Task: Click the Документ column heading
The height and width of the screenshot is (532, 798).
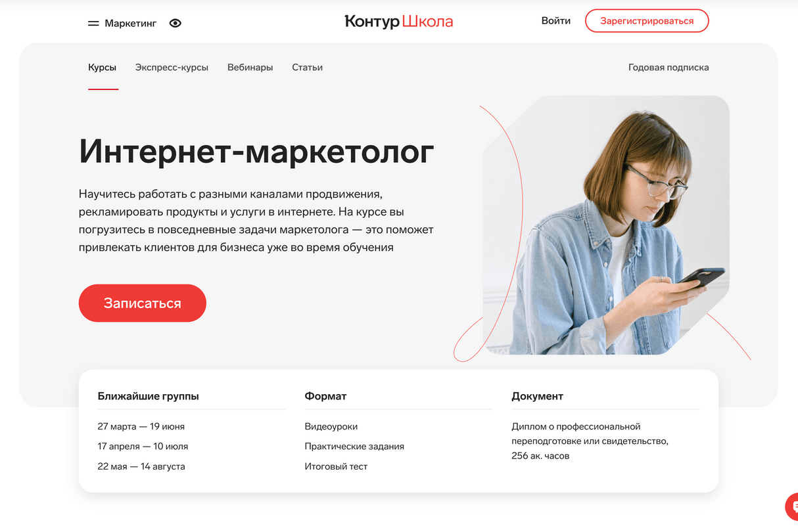Action: tap(537, 397)
